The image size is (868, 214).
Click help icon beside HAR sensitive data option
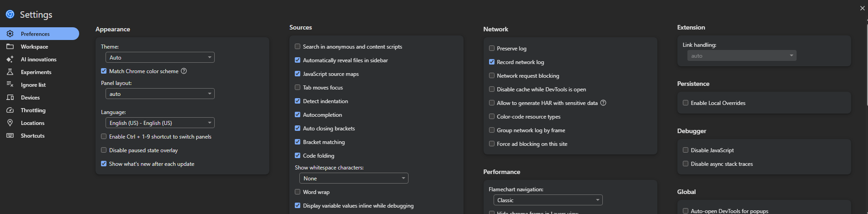(x=603, y=103)
